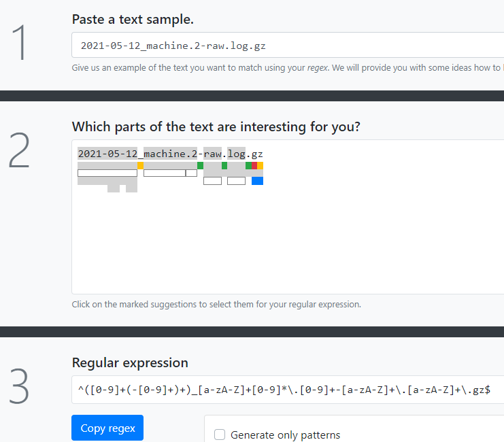Click gray suggestion bar directly under the date
The height and width of the screenshot is (442, 504).
(107, 165)
